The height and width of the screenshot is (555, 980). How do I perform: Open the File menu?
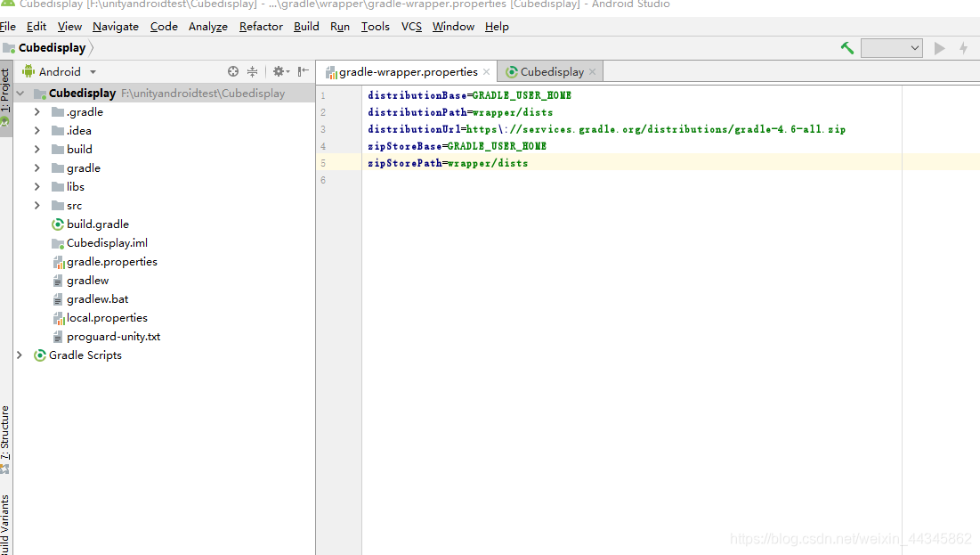point(7,26)
